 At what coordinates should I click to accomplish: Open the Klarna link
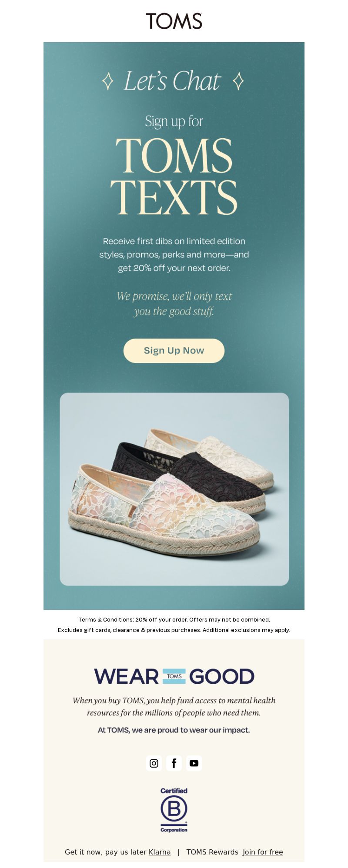pyautogui.click(x=160, y=852)
